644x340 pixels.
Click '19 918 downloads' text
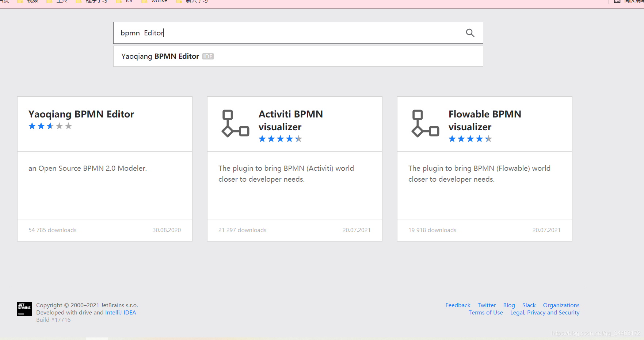[432, 230]
